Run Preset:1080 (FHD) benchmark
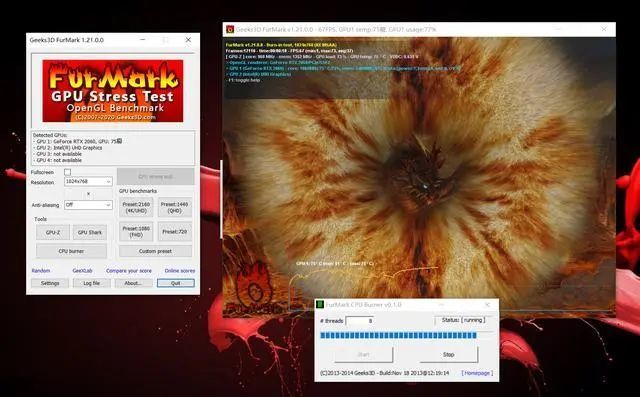640x397 pixels. click(x=136, y=232)
